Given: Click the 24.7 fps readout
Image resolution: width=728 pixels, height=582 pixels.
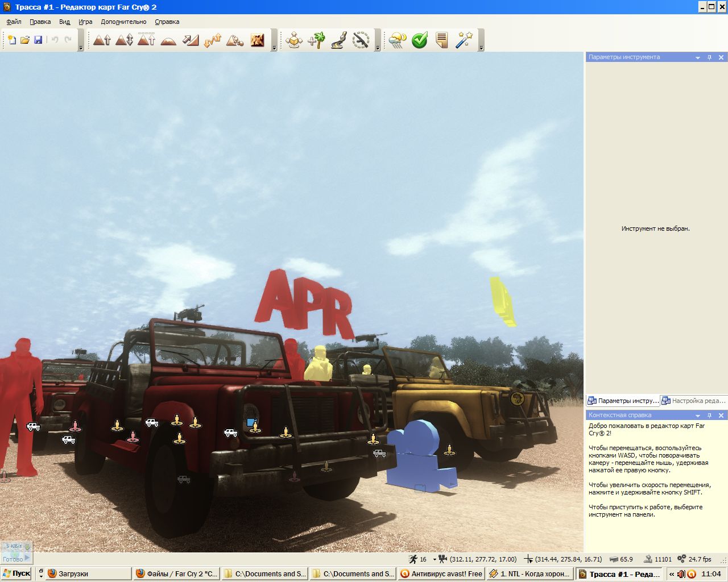Looking at the screenshot, I should pos(700,559).
